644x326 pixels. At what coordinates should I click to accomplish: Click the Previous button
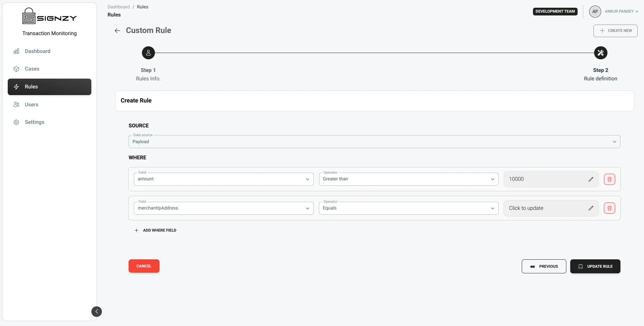tap(544, 266)
